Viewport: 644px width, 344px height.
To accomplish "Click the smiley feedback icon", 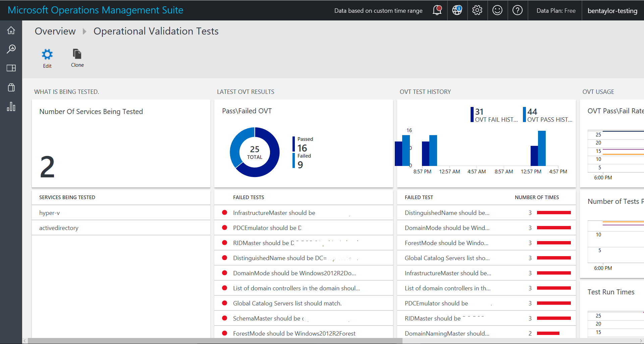I will tap(497, 10).
